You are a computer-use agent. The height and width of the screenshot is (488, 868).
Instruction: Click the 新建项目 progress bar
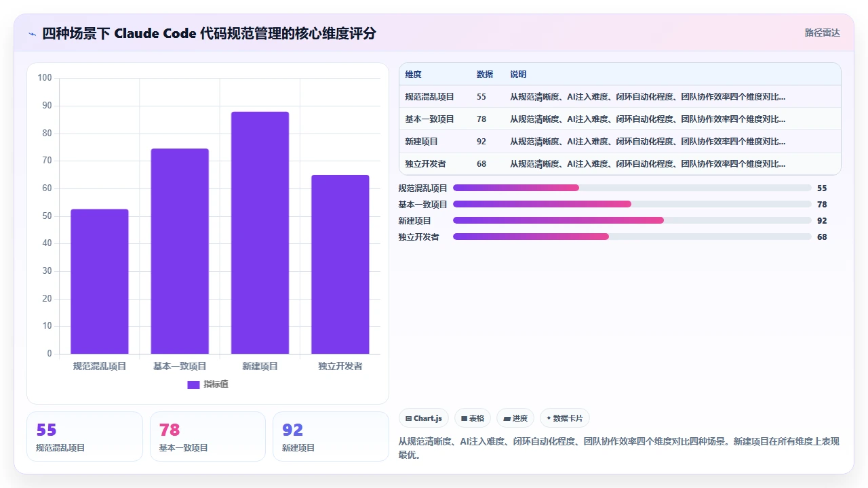coord(632,220)
